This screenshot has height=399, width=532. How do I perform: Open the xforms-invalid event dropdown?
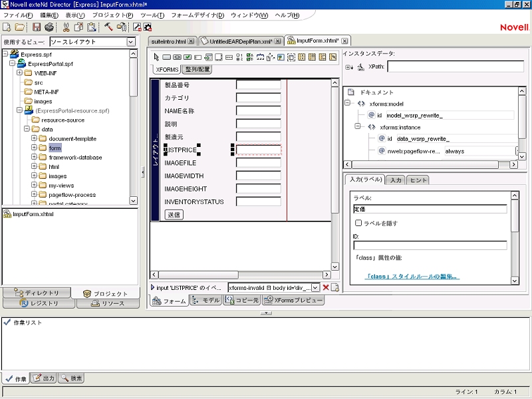coord(315,288)
